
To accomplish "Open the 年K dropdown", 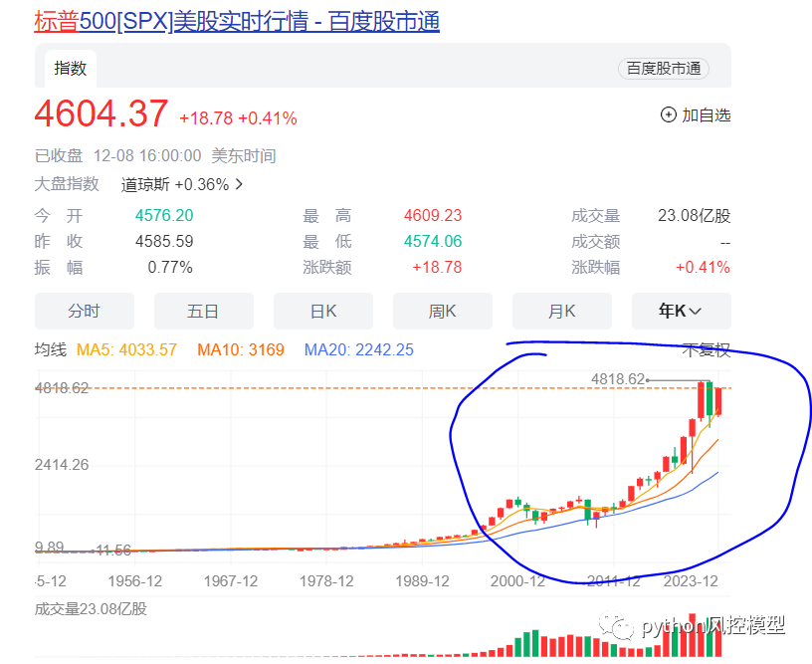I will [681, 311].
